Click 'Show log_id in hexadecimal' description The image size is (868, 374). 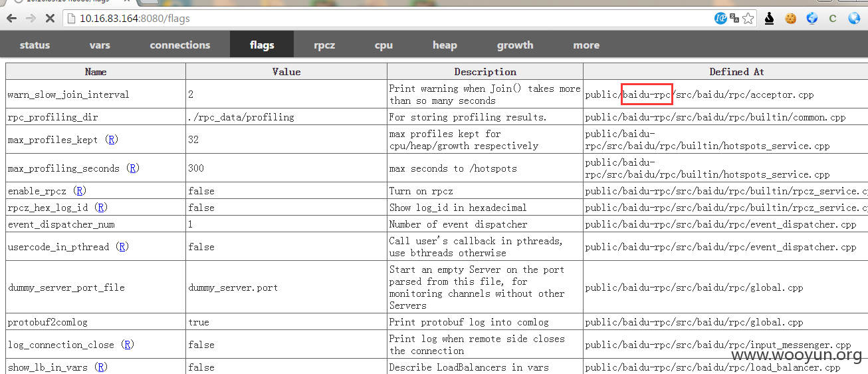click(459, 208)
